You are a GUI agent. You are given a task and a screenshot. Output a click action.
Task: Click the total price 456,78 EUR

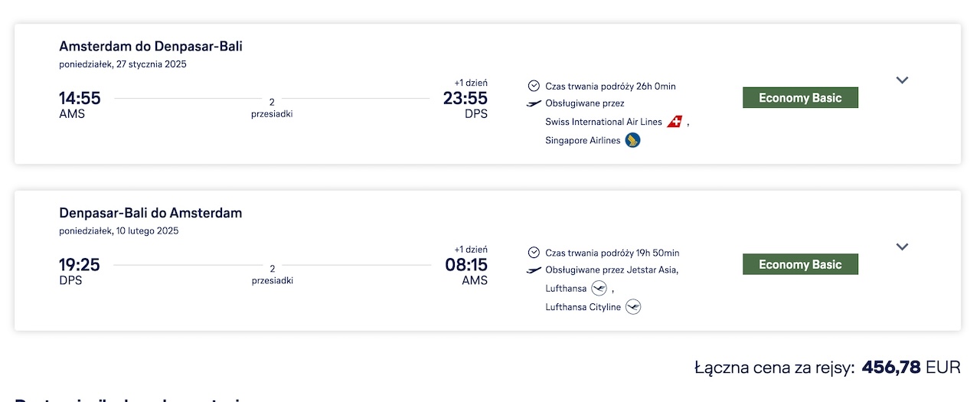911,368
